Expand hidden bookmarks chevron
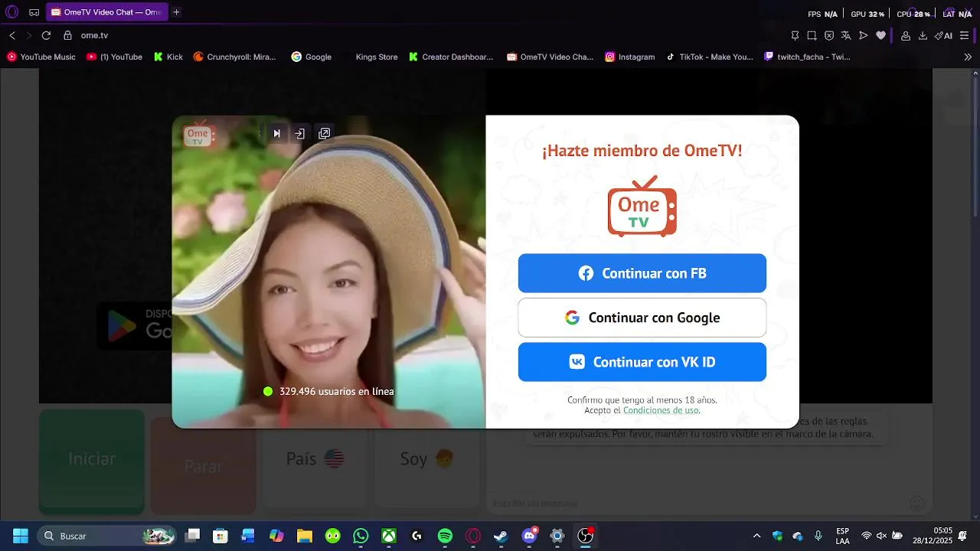 coord(967,57)
